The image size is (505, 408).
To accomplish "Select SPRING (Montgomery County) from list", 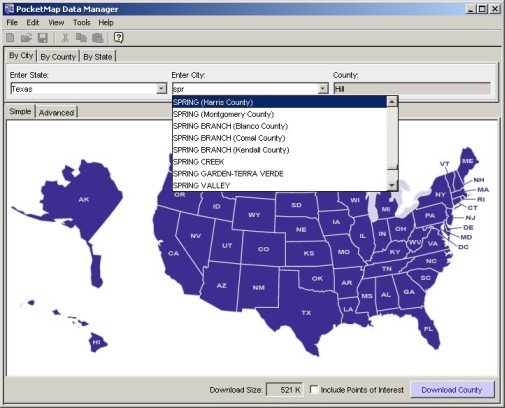I will pyautogui.click(x=279, y=114).
